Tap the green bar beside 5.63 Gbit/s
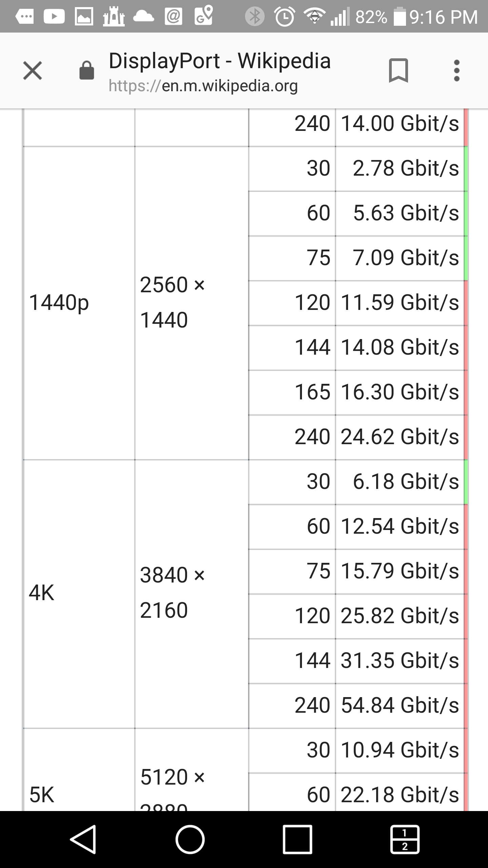488x868 pixels. (466, 213)
